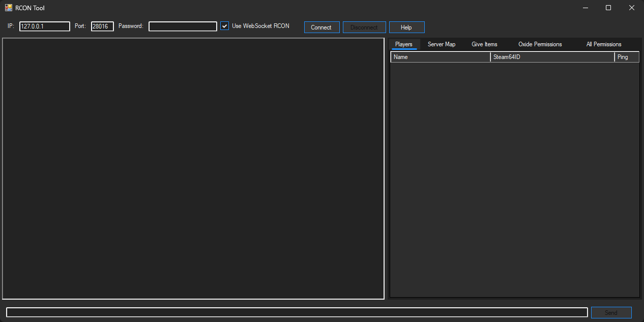Open the Help dialog

[406, 27]
